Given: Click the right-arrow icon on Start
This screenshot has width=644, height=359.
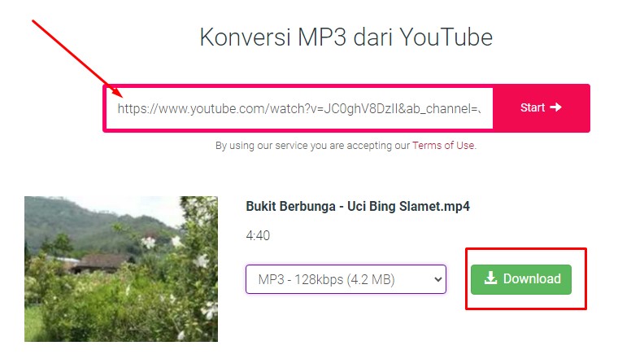Looking at the screenshot, I should click(555, 107).
